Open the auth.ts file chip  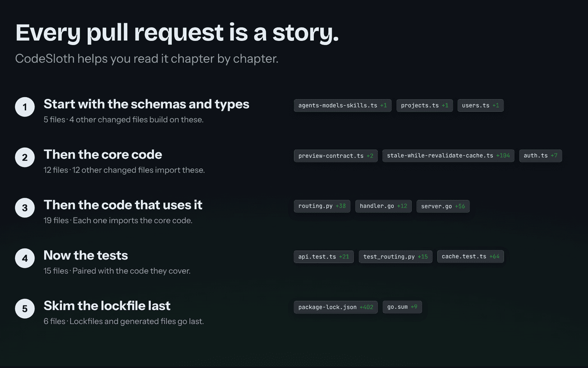541,155
